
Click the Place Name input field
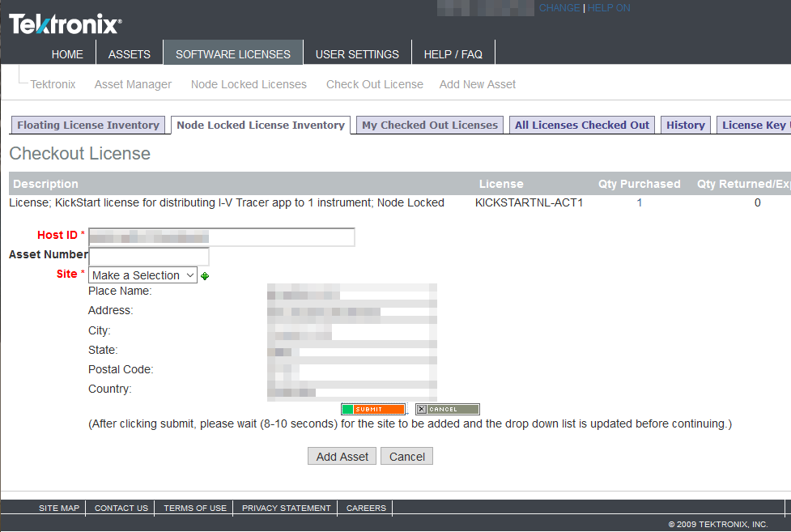352,292
